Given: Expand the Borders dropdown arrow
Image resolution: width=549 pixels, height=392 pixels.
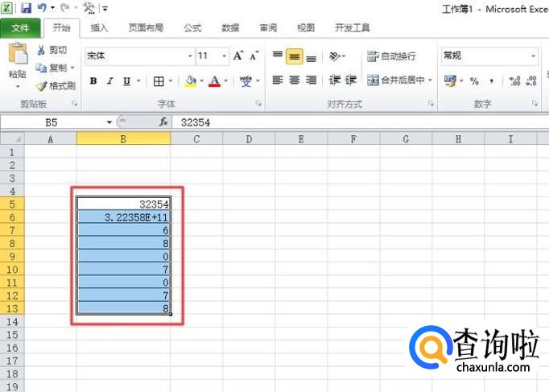Looking at the screenshot, I should [x=171, y=81].
